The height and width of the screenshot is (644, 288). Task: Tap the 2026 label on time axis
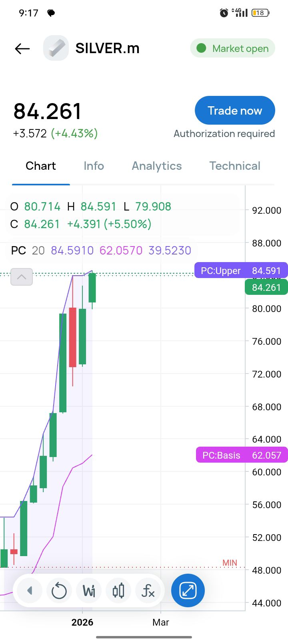tap(82, 622)
